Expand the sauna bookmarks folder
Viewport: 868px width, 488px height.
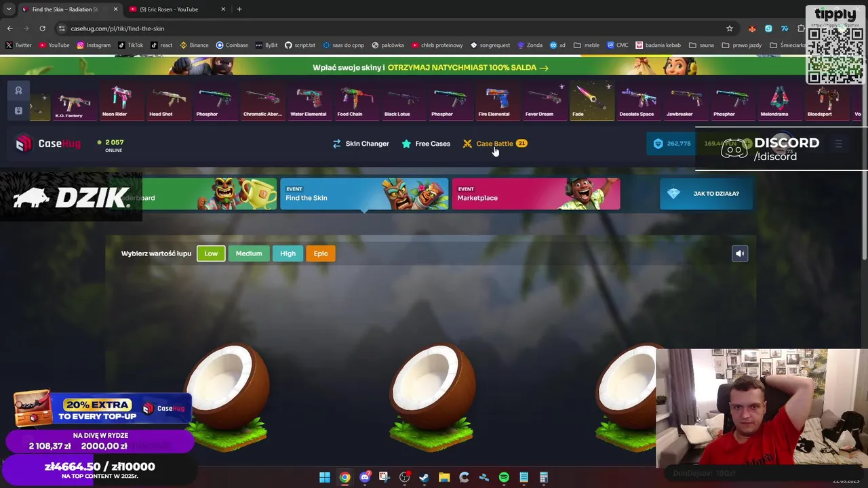tap(702, 45)
